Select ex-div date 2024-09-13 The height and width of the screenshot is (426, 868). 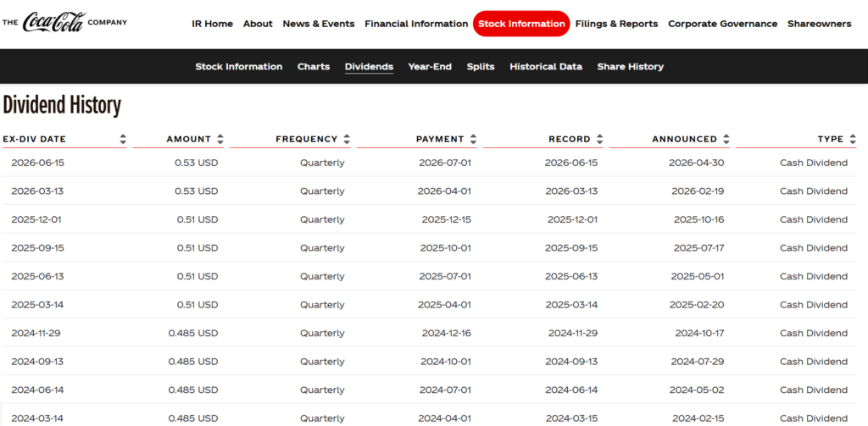[x=37, y=362]
